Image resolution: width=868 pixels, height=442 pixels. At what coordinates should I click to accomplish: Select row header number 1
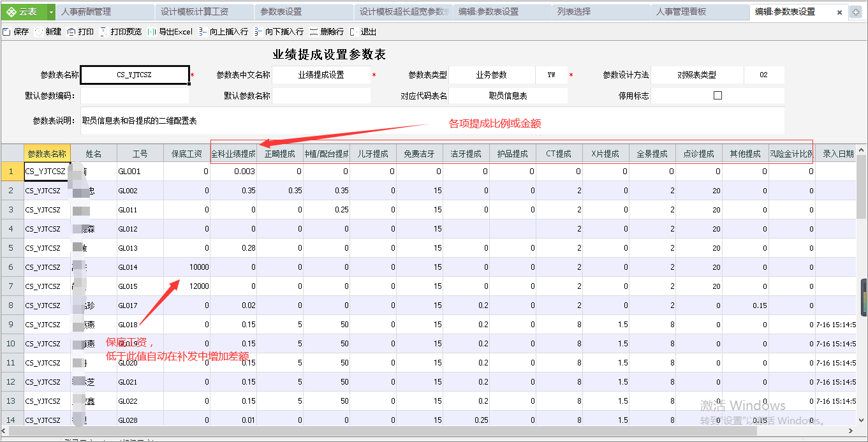click(x=12, y=172)
